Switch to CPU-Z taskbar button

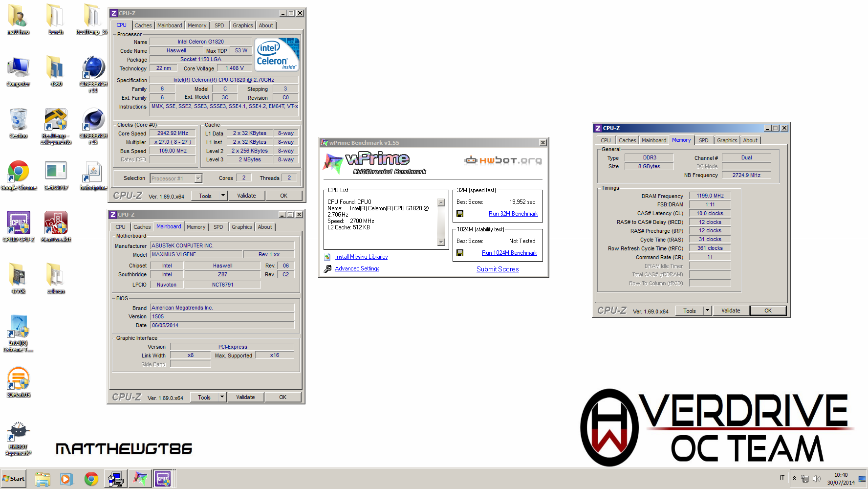click(x=163, y=479)
